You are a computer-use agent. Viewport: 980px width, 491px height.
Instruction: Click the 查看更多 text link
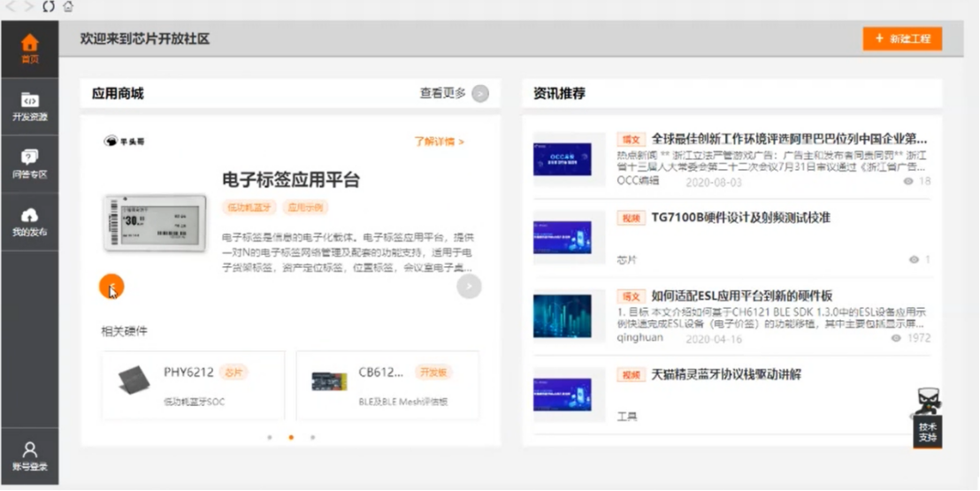point(442,93)
